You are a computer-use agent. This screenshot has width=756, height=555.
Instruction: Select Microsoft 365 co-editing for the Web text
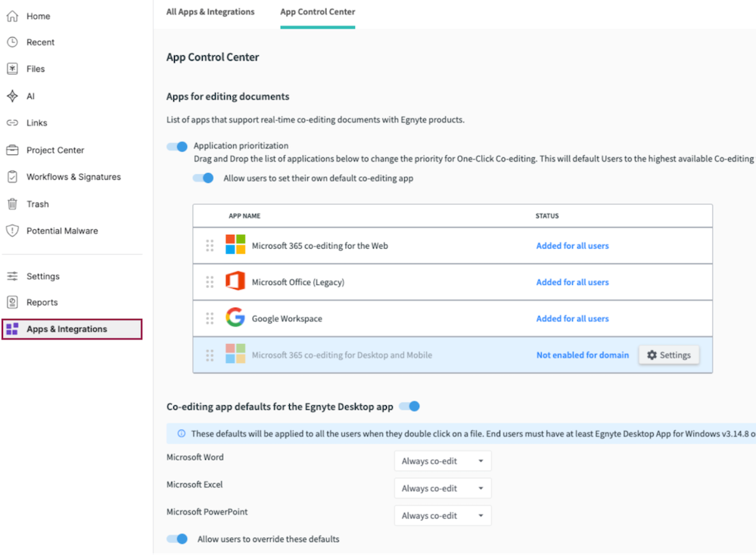(319, 246)
